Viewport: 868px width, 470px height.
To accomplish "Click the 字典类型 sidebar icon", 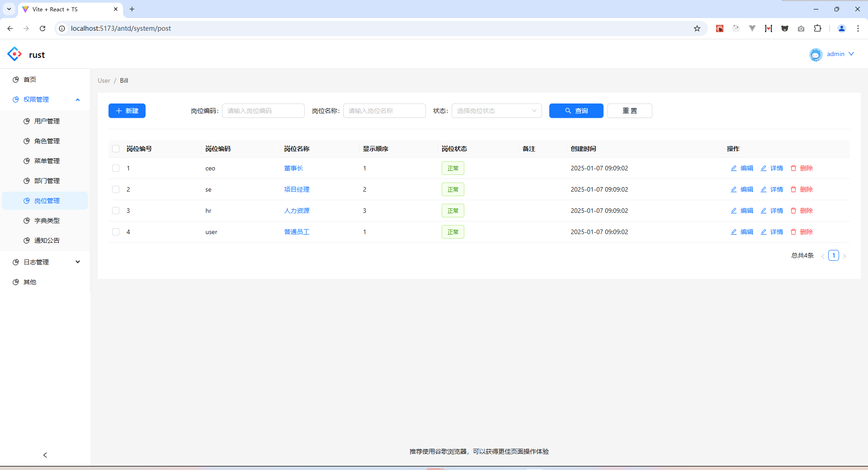I will pyautogui.click(x=27, y=221).
